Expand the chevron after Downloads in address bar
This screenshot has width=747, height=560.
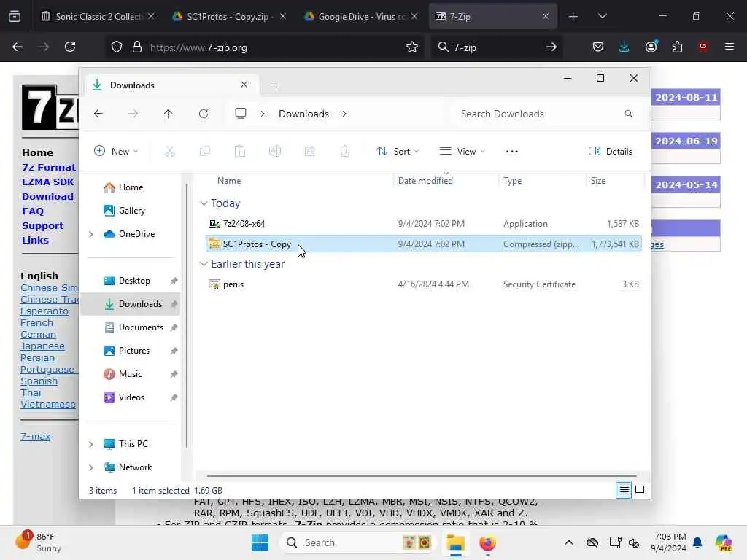click(x=344, y=114)
